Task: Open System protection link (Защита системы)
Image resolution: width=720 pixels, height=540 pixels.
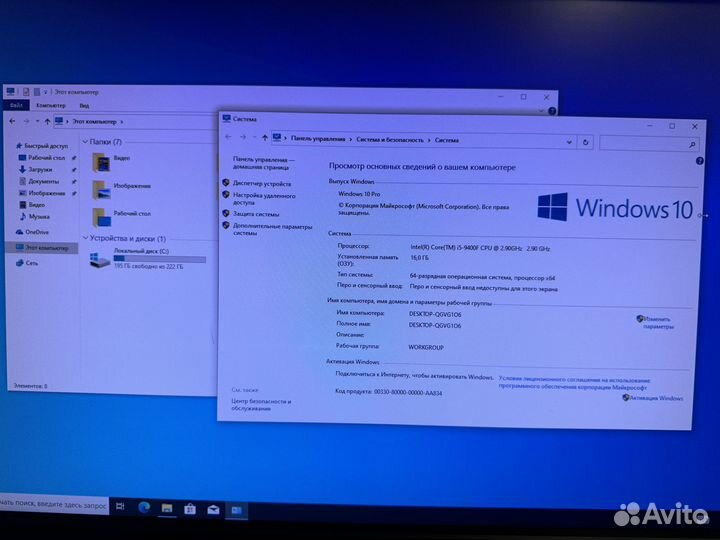Action: coord(256,214)
